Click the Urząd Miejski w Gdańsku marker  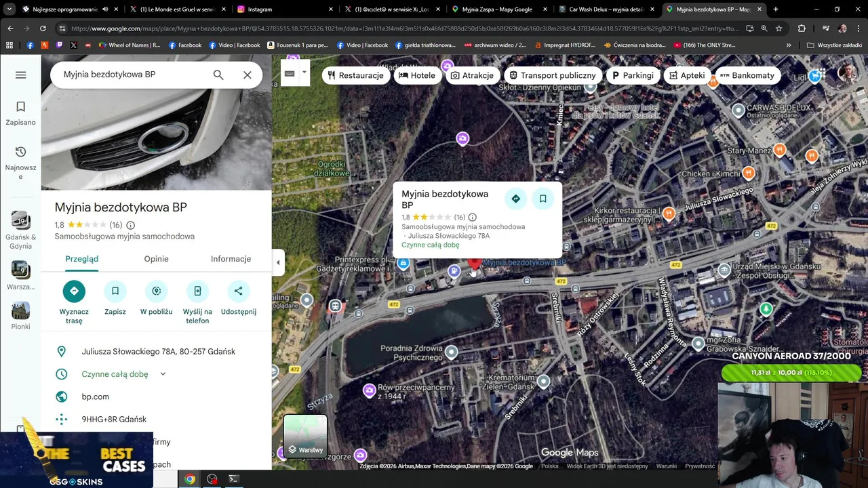click(x=724, y=271)
